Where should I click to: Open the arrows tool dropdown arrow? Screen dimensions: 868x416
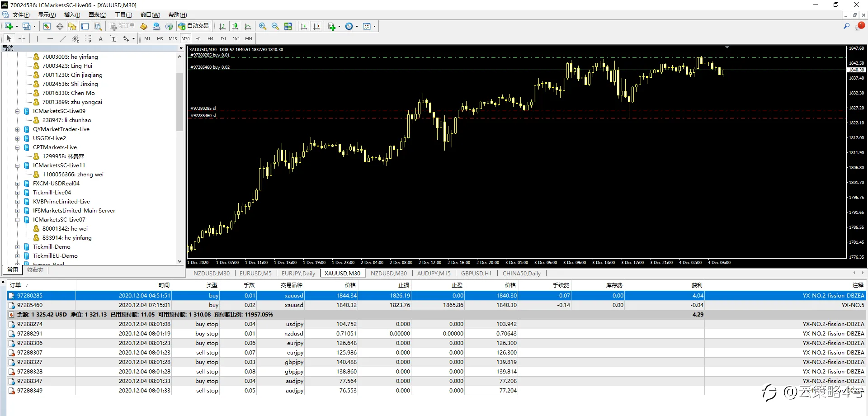coord(133,39)
